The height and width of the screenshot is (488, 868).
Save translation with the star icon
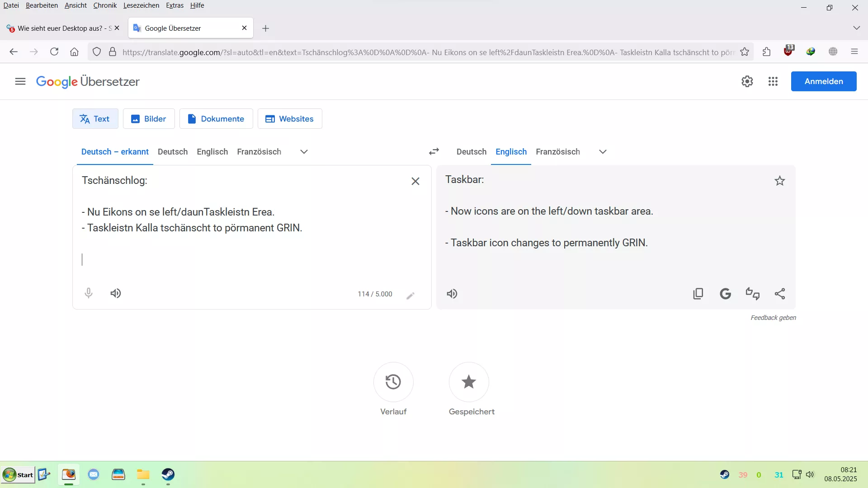coord(780,181)
